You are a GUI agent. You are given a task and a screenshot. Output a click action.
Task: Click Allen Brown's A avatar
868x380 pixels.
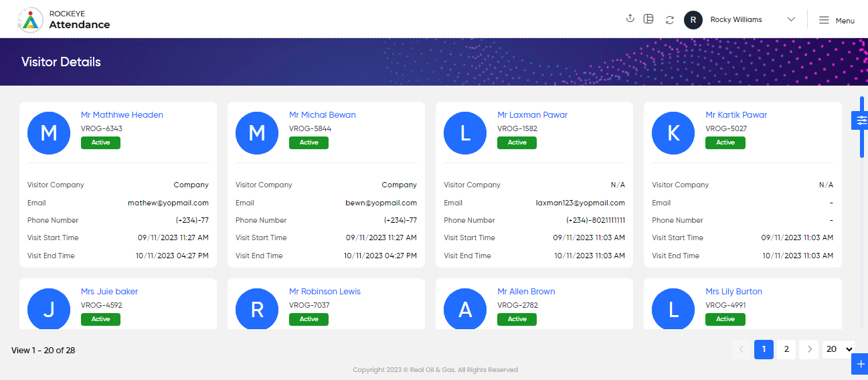click(x=465, y=309)
